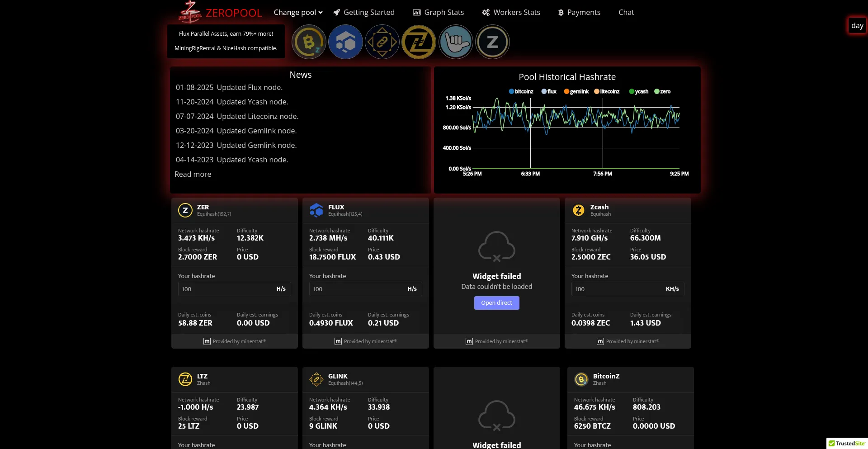
Task: Select the LitecoinZ coin icon
Action: [419, 42]
